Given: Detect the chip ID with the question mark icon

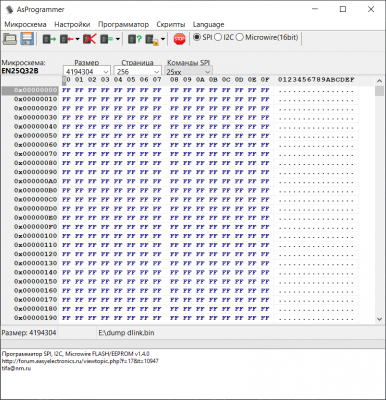Looking at the screenshot, I should (135, 39).
